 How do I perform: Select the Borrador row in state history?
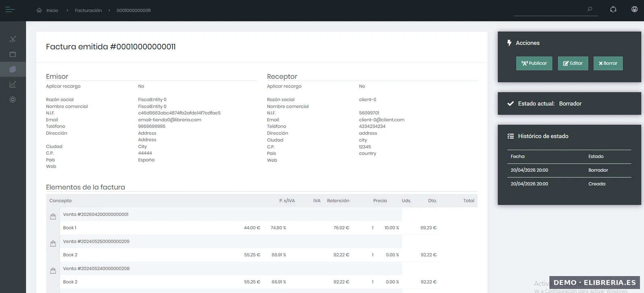tap(569, 170)
